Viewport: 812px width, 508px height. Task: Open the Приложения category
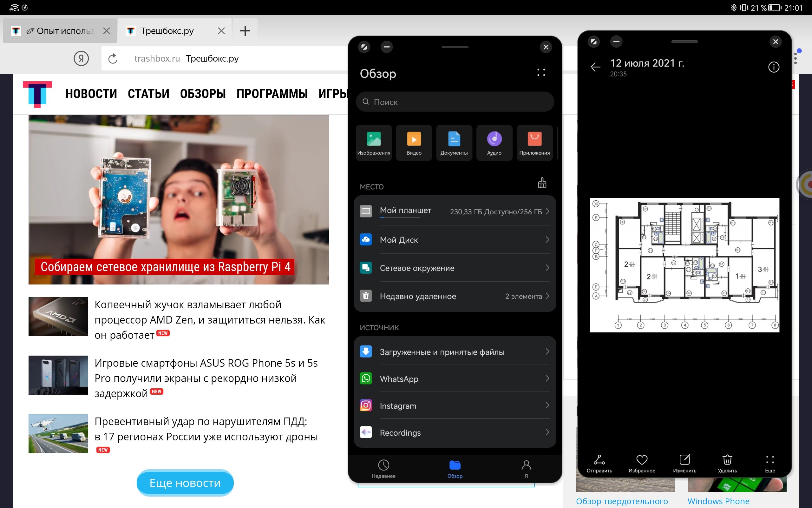[x=534, y=143]
